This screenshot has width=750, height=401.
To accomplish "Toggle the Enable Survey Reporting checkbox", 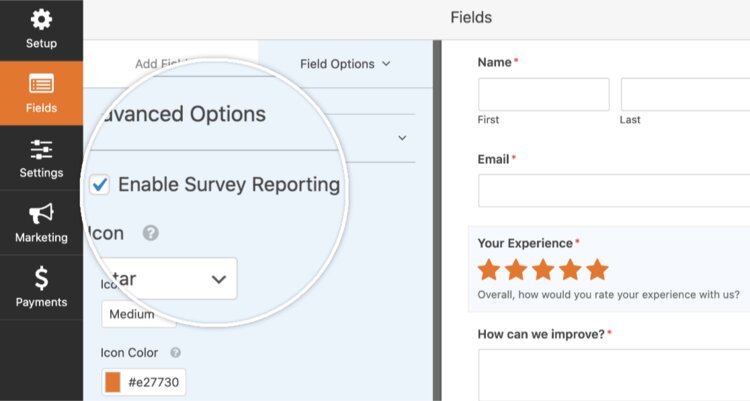I will (100, 185).
